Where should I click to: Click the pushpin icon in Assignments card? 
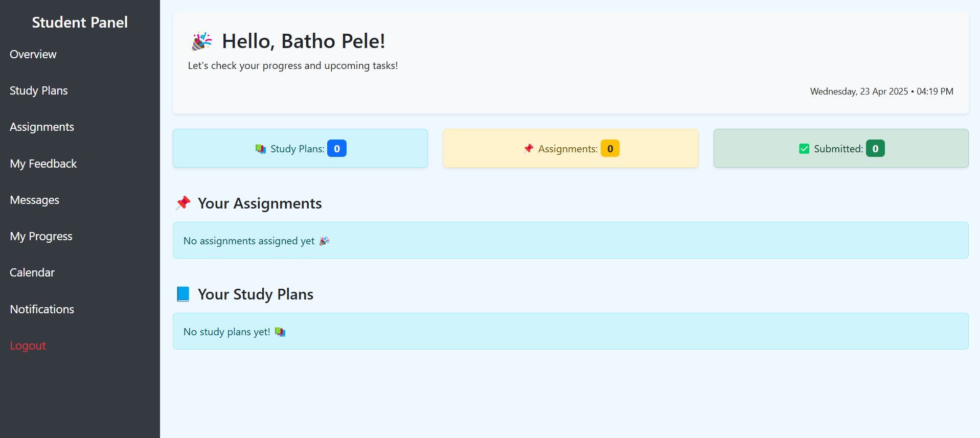pyautogui.click(x=529, y=149)
